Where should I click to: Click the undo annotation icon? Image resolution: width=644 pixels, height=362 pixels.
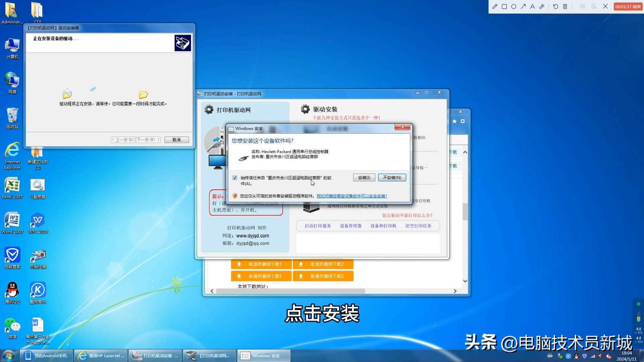point(555,7)
